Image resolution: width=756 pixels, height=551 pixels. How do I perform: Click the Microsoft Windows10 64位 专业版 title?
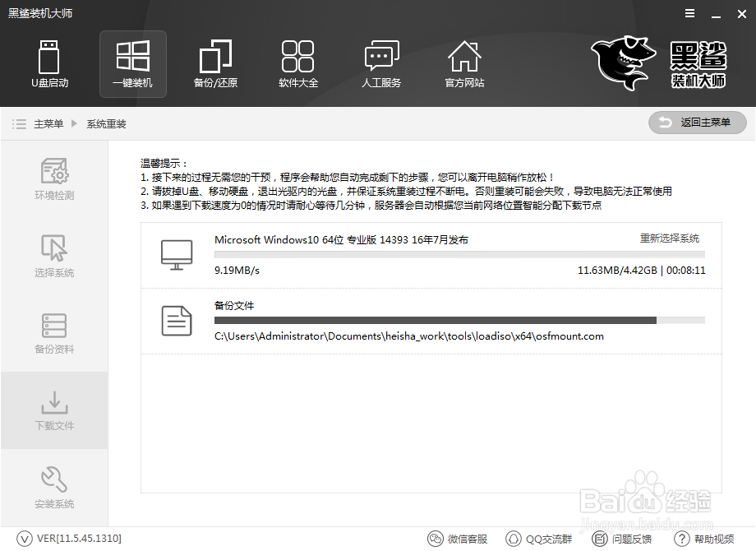click(341, 240)
